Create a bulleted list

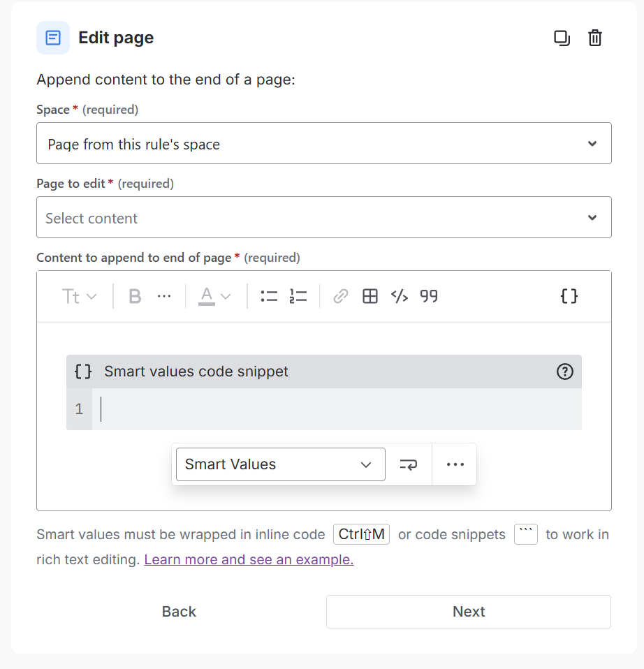(x=268, y=296)
